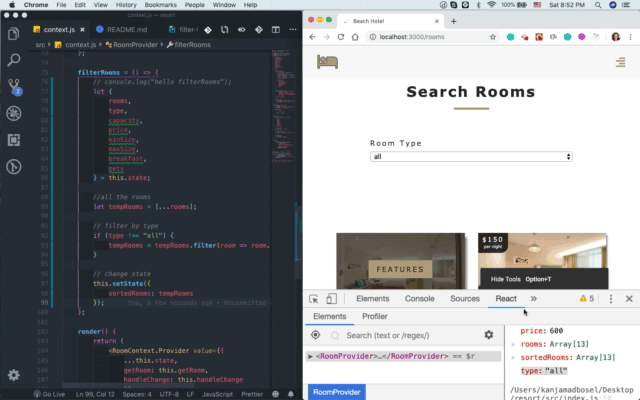
Task: Click JavaScript language mode in status bar
Action: pos(217,394)
